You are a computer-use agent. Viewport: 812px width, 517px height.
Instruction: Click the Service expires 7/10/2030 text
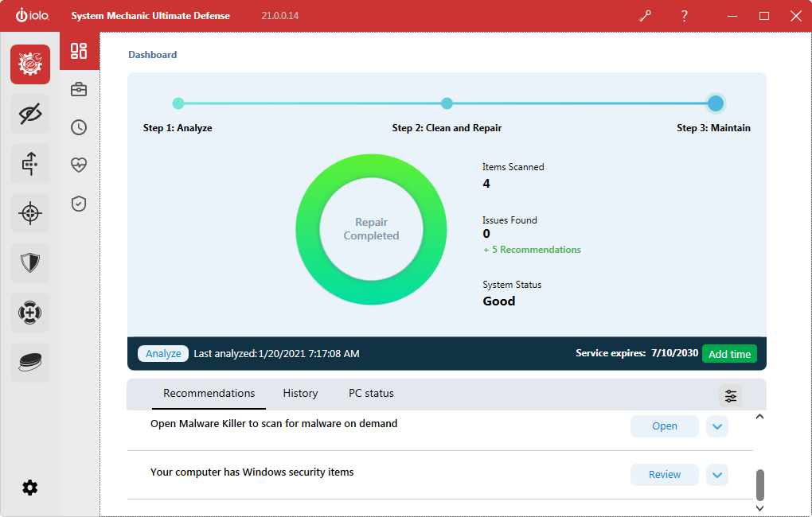tap(637, 353)
